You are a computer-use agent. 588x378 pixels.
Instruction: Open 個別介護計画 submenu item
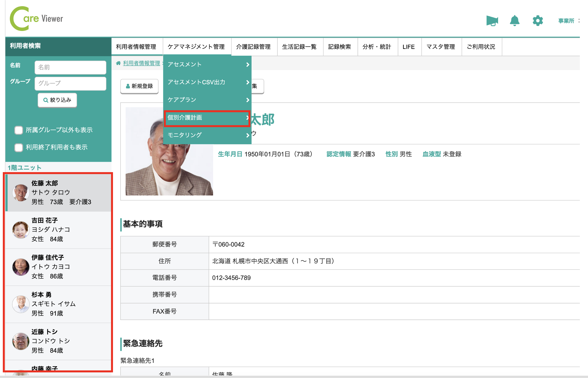click(207, 118)
